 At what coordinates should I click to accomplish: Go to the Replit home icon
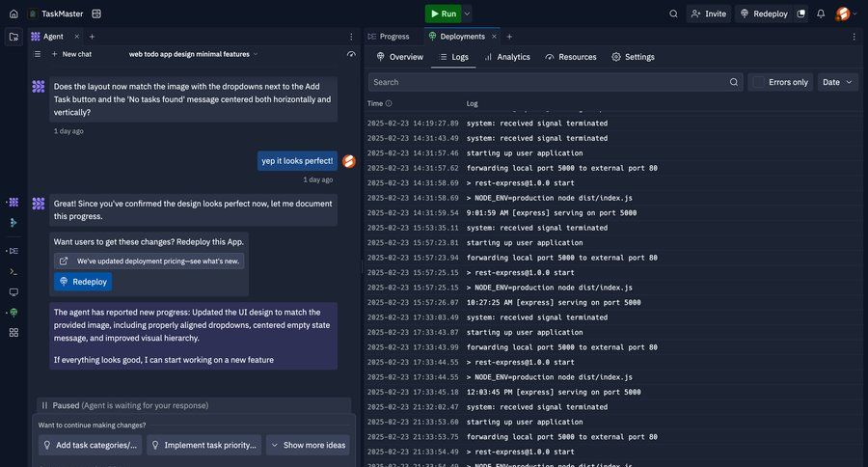point(14,14)
